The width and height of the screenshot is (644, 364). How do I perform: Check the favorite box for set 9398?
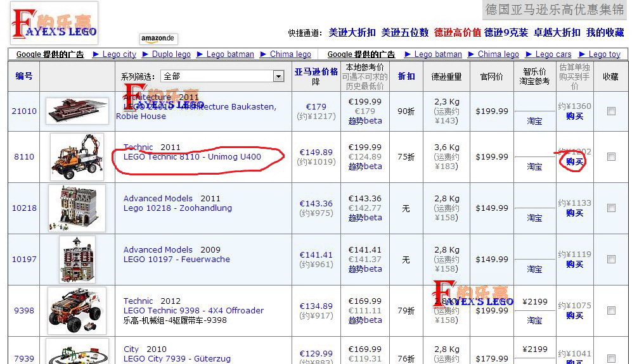611,311
